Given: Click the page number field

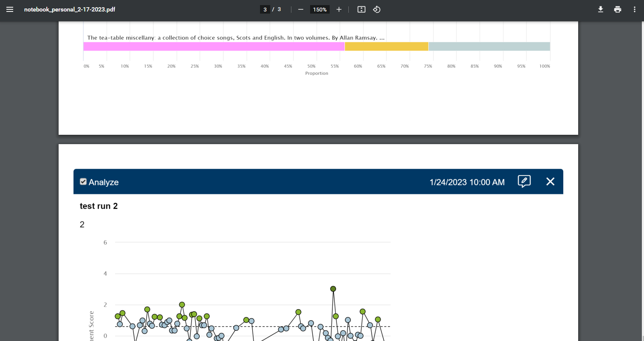Looking at the screenshot, I should pos(265,9).
